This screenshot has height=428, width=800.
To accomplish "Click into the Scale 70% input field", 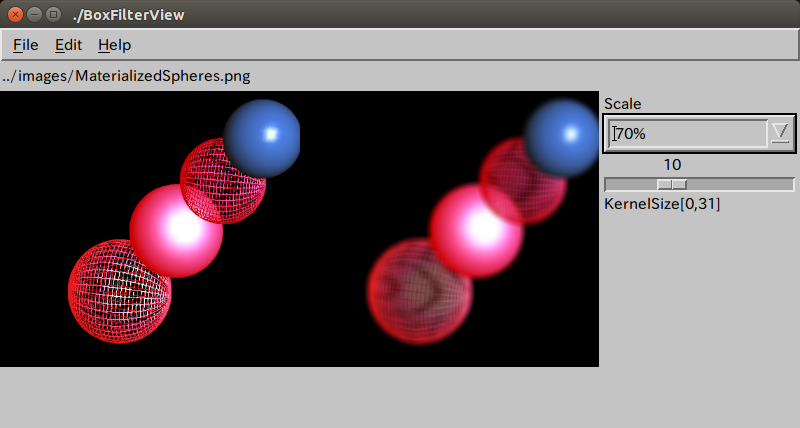I will 687,134.
